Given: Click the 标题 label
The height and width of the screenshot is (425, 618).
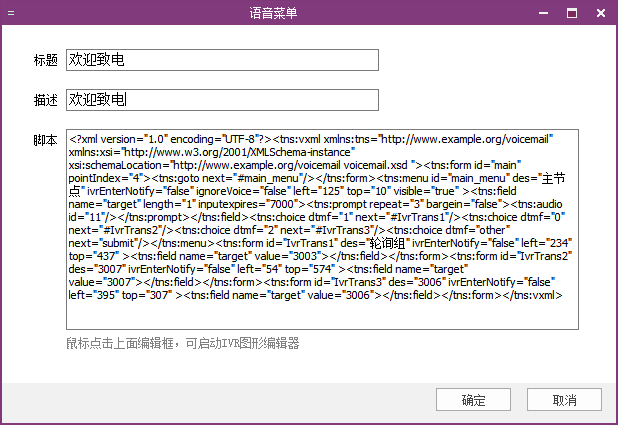Looking at the screenshot, I should click(x=45, y=62).
